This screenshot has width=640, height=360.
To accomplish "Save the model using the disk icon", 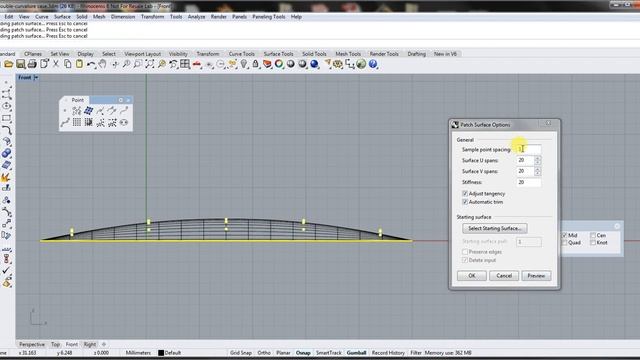I will tap(20, 64).
